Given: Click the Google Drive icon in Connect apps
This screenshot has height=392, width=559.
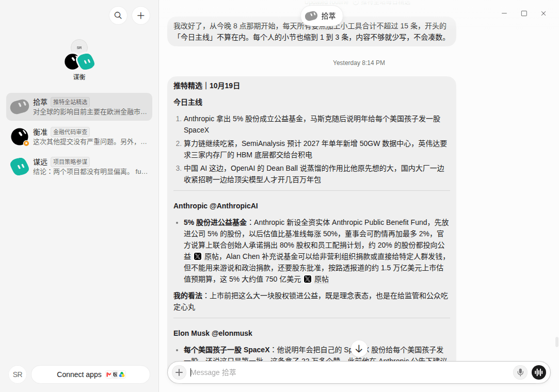Looking at the screenshot, I should (122, 374).
